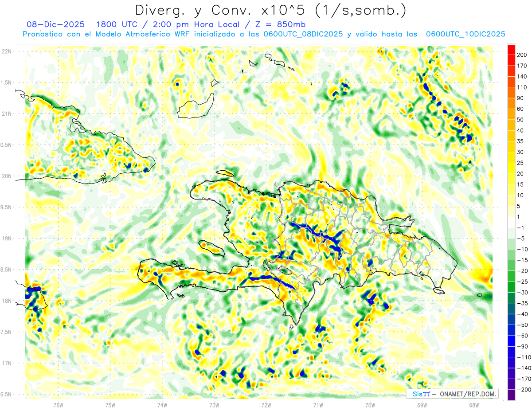Screen dimensions: 532x411
Task: Click the "-90" colorbar value
Action: [x=523, y=347]
